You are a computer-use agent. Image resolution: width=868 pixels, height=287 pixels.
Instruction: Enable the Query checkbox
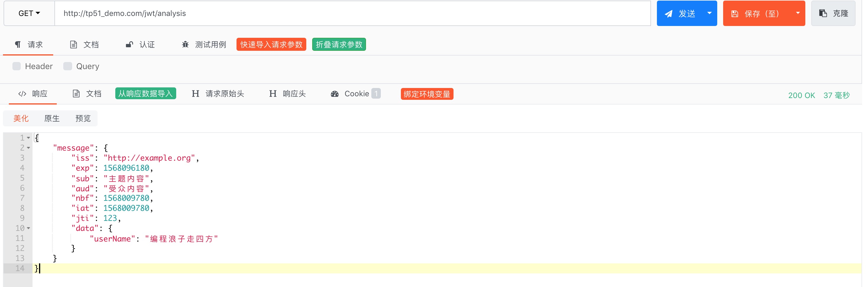67,66
